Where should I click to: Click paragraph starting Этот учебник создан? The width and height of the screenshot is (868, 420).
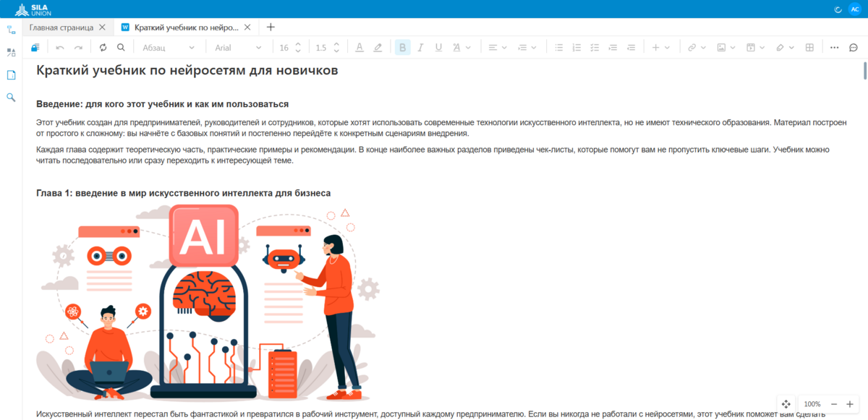pos(441,128)
